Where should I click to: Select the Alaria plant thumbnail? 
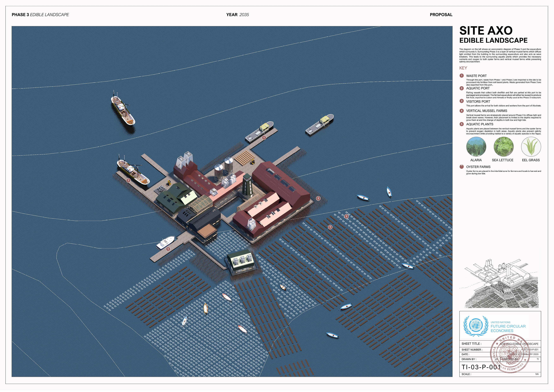point(476,147)
